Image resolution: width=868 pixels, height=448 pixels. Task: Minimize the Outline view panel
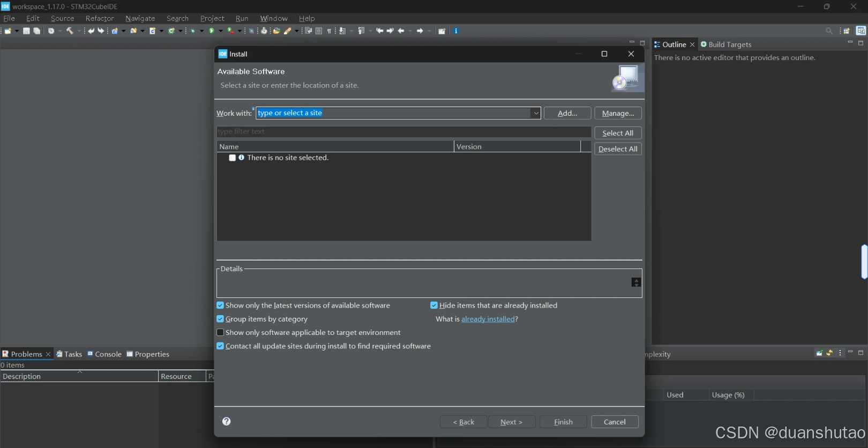(850, 42)
